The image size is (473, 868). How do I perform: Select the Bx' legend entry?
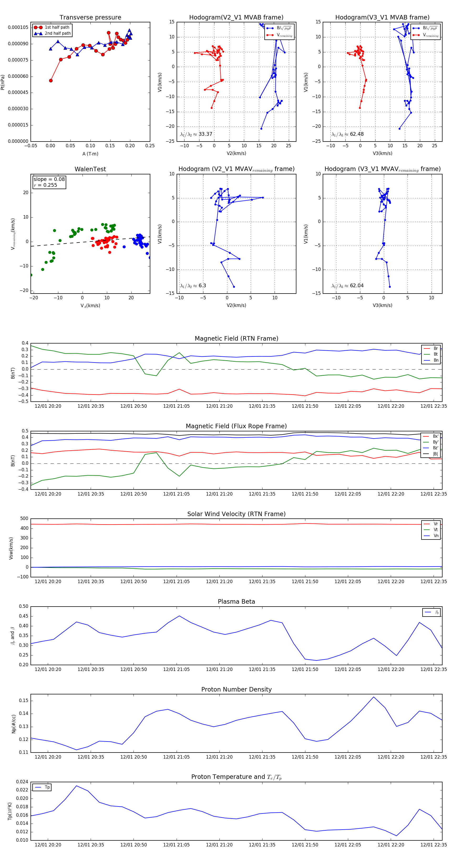coord(431,436)
